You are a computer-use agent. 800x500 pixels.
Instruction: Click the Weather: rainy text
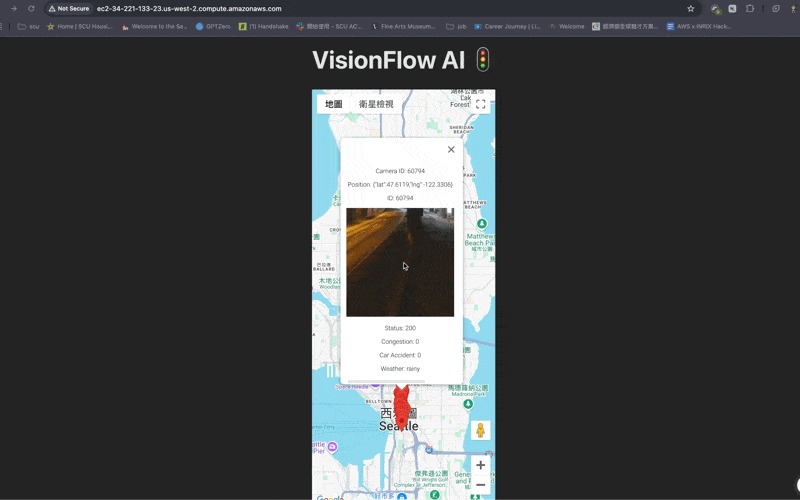click(400, 368)
